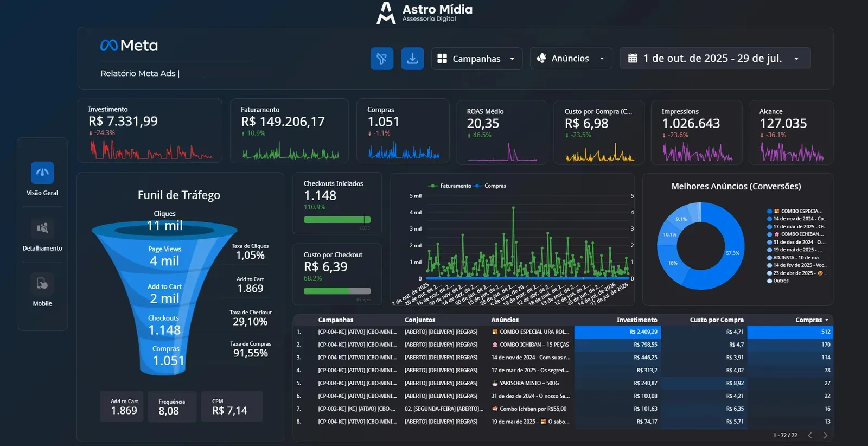Viewport: 868px width, 446px height.
Task: Open the Detalhamento sidebar icon
Action: (x=42, y=228)
